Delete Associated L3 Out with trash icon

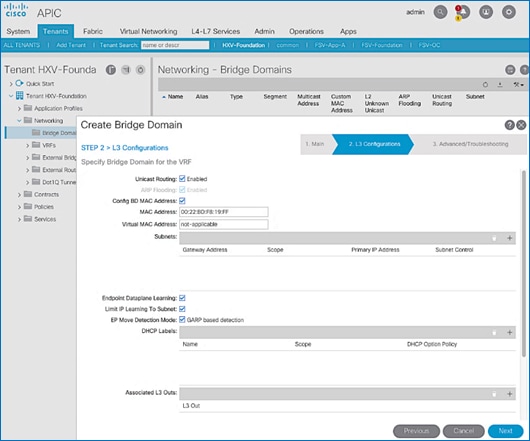(494, 394)
